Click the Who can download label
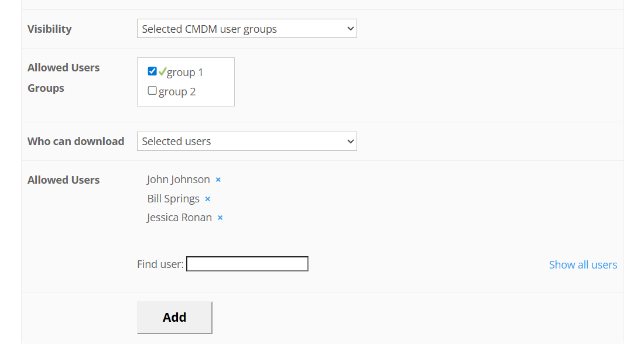This screenshot has height=351, width=644. tap(76, 142)
